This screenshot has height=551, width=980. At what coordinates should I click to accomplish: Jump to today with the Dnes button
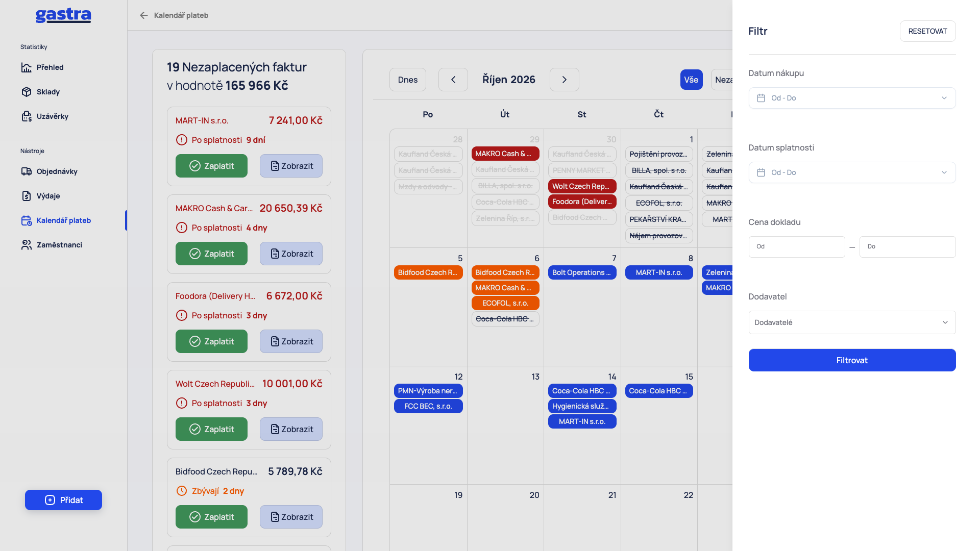pyautogui.click(x=408, y=80)
